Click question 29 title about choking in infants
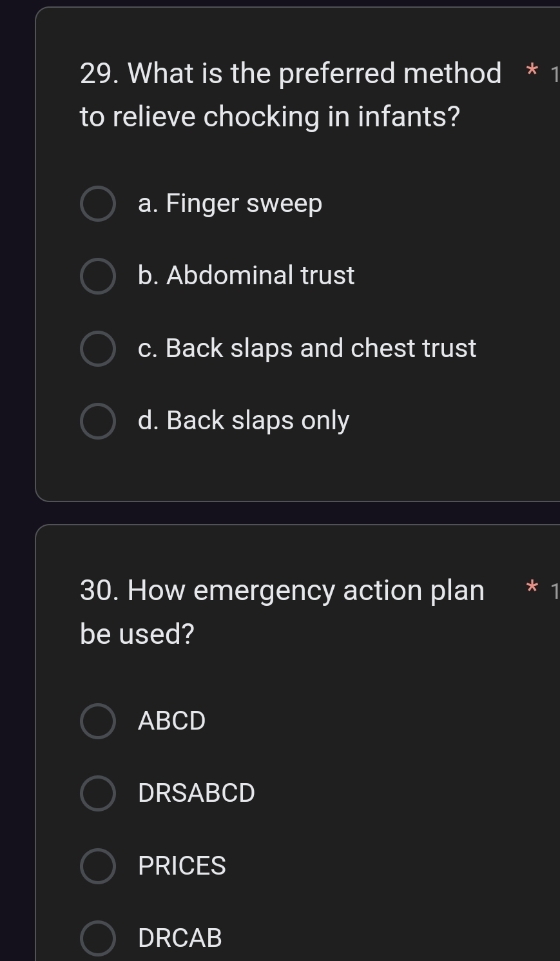This screenshot has width=560, height=961. [290, 95]
